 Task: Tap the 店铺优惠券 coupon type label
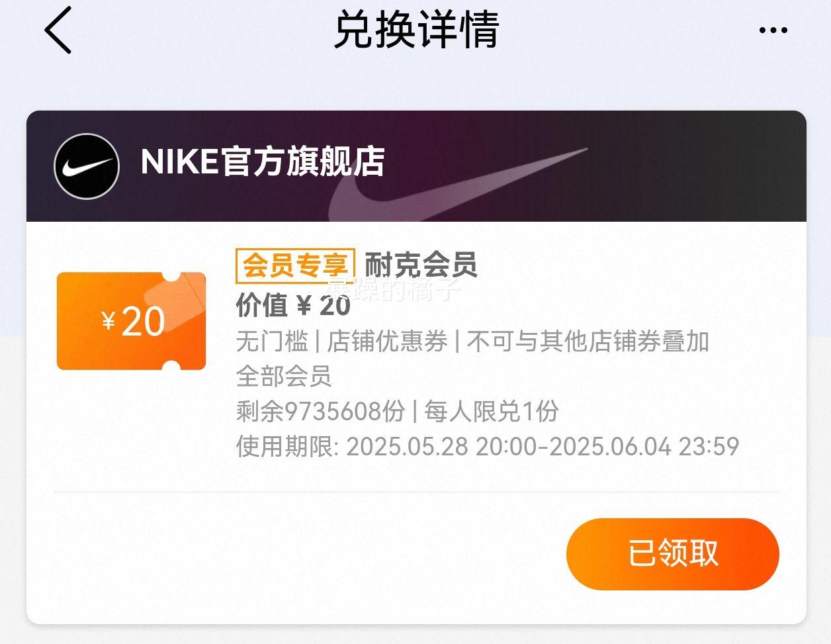(387, 342)
